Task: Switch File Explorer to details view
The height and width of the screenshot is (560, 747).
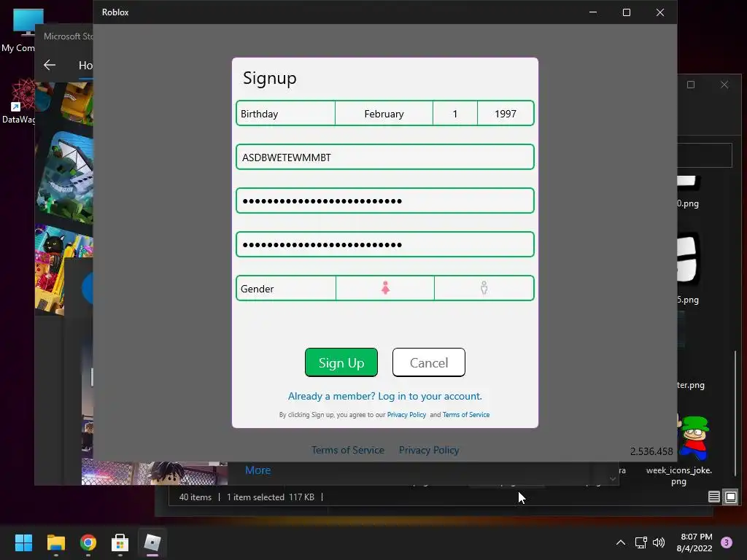Action: 713,497
